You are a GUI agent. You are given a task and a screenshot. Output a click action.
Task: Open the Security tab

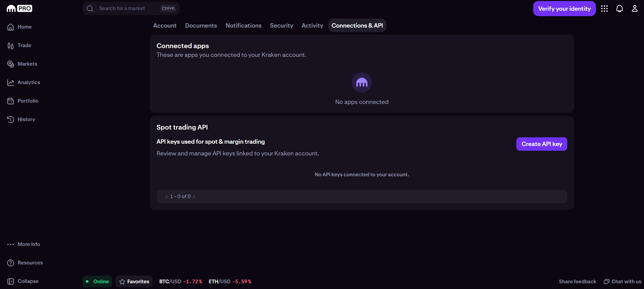281,26
